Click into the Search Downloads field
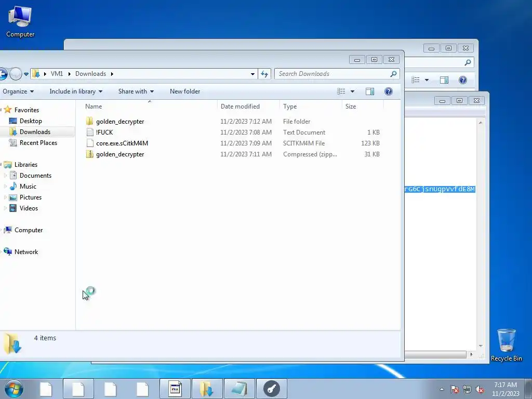 (337, 74)
